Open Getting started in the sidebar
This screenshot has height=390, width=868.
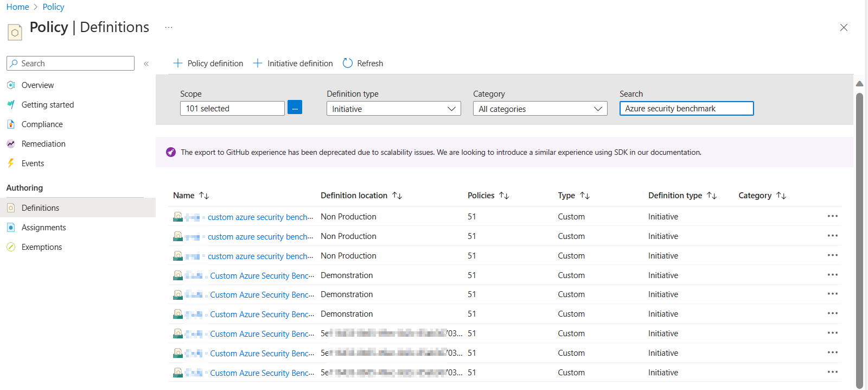48,105
